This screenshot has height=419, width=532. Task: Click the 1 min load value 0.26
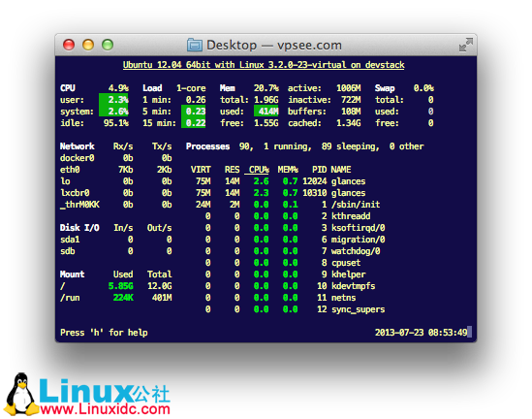196,100
